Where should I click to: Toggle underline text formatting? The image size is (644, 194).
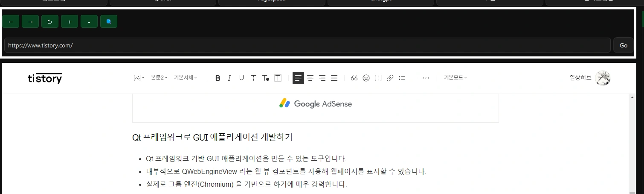tap(241, 78)
